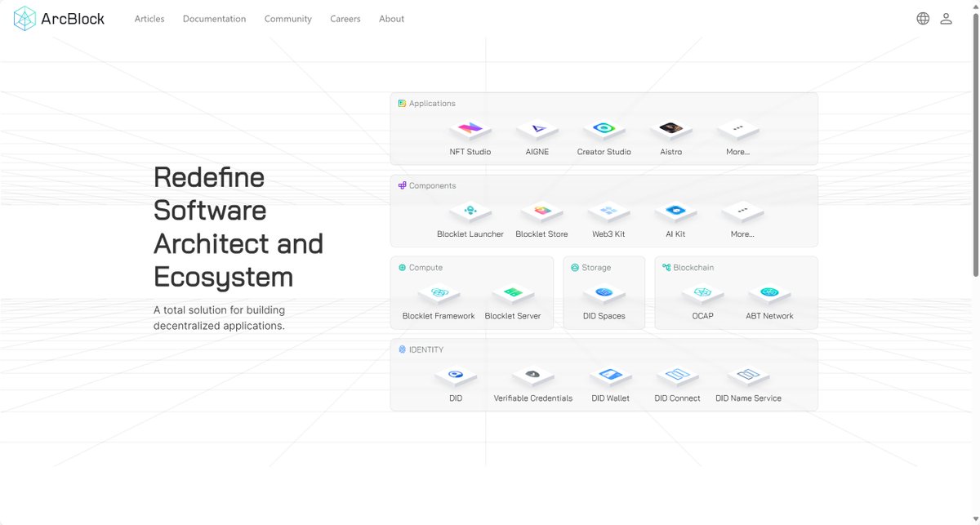
Task: Open the AIGNE application tile
Action: coord(537,137)
